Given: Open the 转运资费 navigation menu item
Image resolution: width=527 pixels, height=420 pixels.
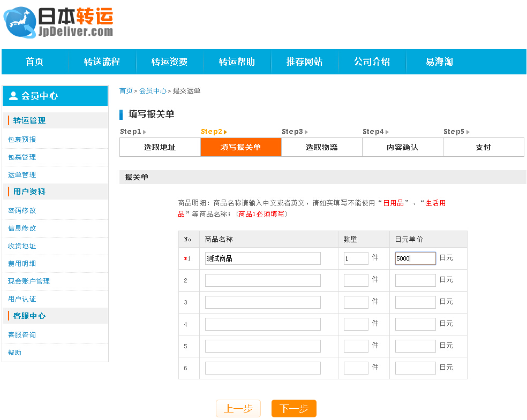Looking at the screenshot, I should tap(170, 62).
